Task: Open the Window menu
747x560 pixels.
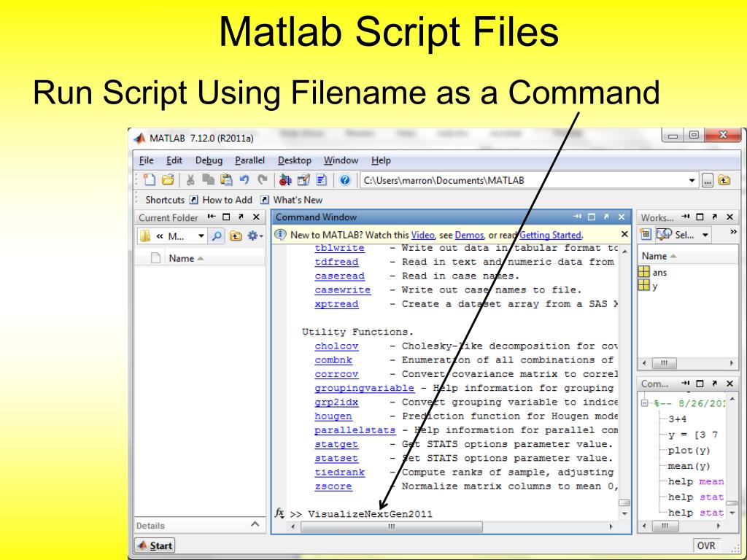Action: tap(341, 160)
